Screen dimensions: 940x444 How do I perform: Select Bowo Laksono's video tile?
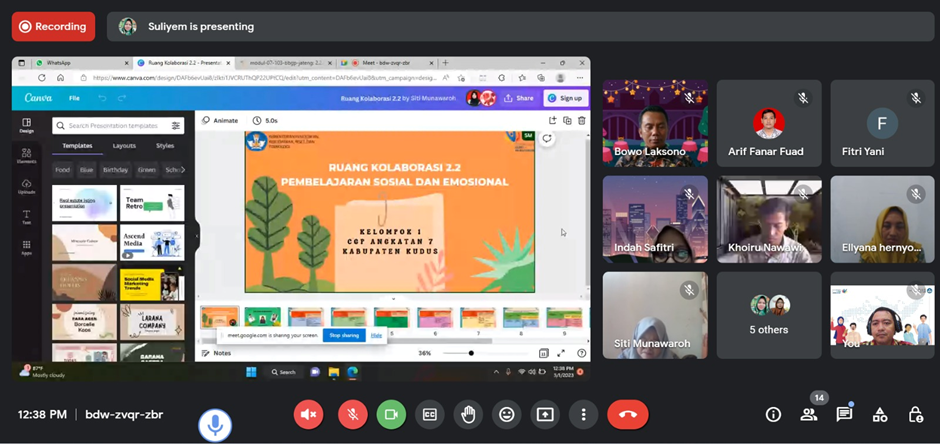(x=655, y=123)
